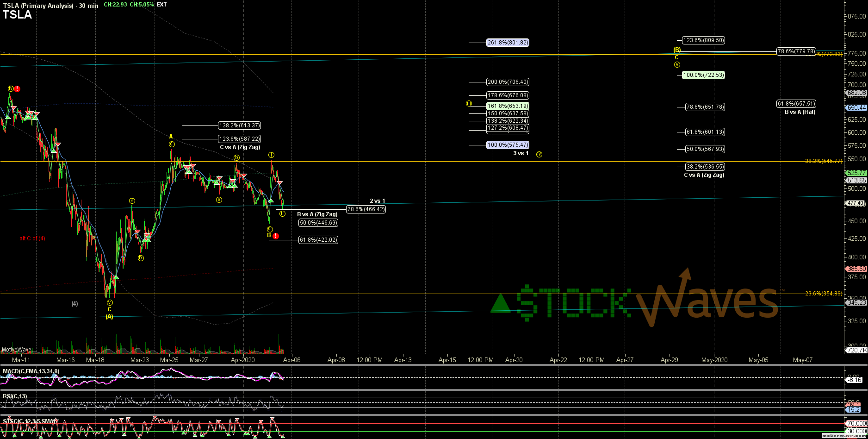Screen dimensions: 868x439
Task: Click the 61.8%(422.02) retracement label
Action: pyautogui.click(x=318, y=240)
